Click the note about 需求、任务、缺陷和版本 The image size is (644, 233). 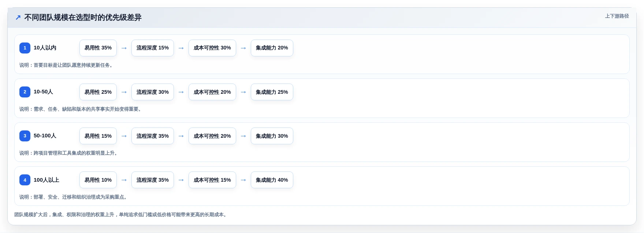tap(81, 109)
